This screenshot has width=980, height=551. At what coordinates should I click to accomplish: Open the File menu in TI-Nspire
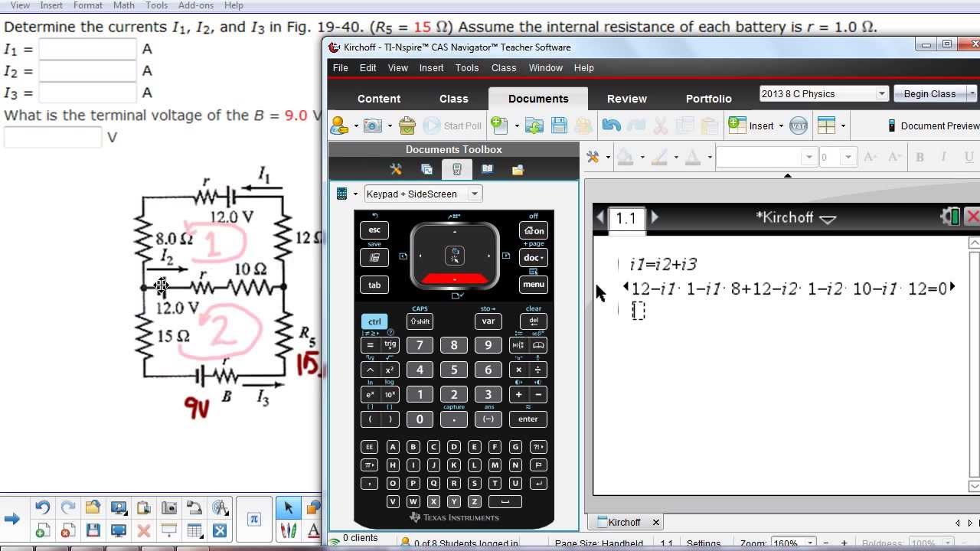pos(341,67)
